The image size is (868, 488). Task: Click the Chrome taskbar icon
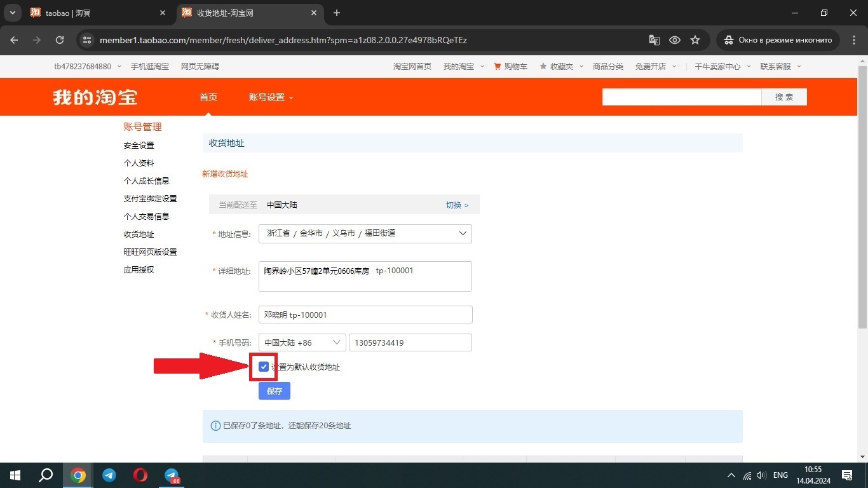coord(78,475)
